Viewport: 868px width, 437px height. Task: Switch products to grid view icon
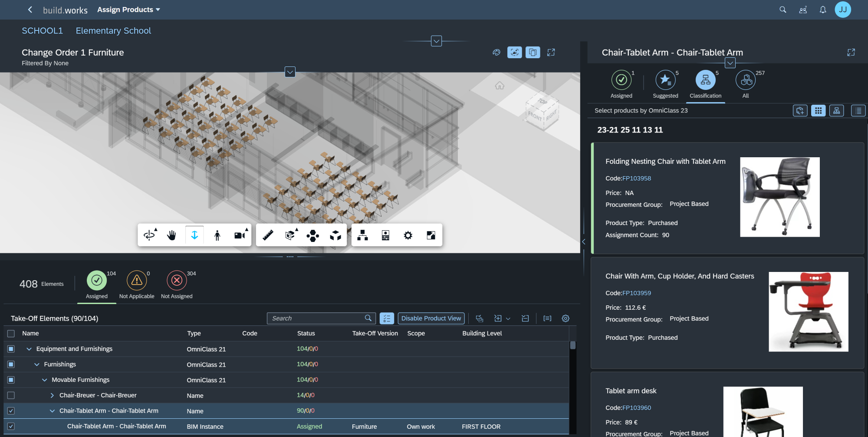[819, 111]
